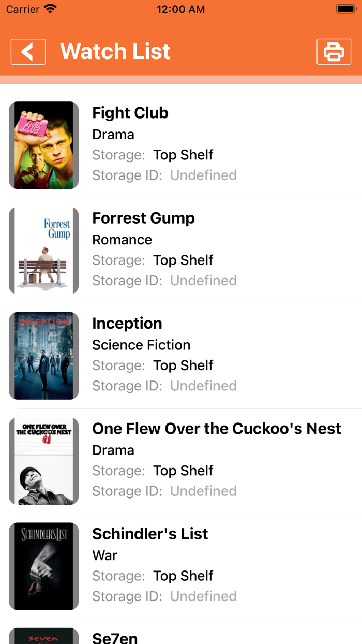The height and width of the screenshot is (644, 362).
Task: Tap the Forrest Gump poster thumbnail
Action: 43,250
